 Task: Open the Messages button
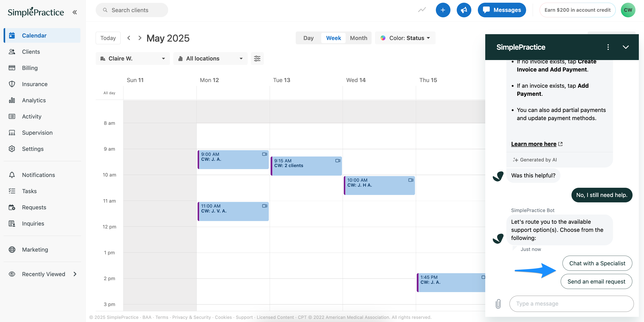[x=501, y=10]
